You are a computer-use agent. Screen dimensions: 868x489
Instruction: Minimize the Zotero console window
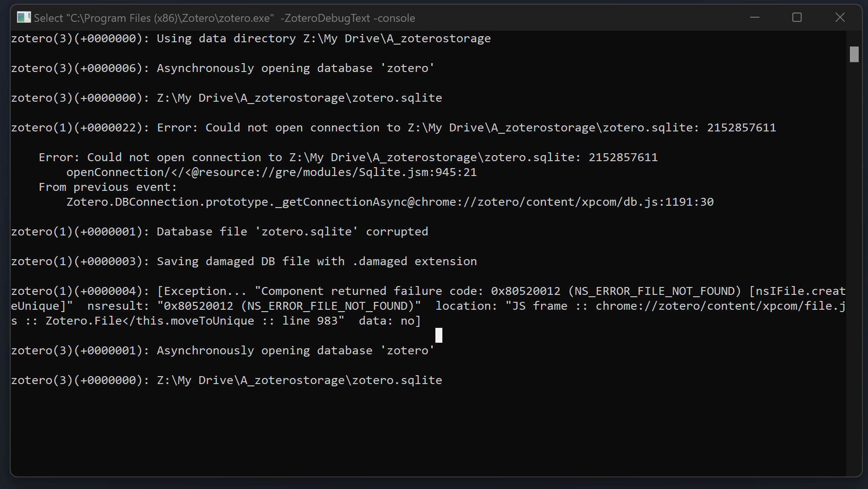[755, 18]
